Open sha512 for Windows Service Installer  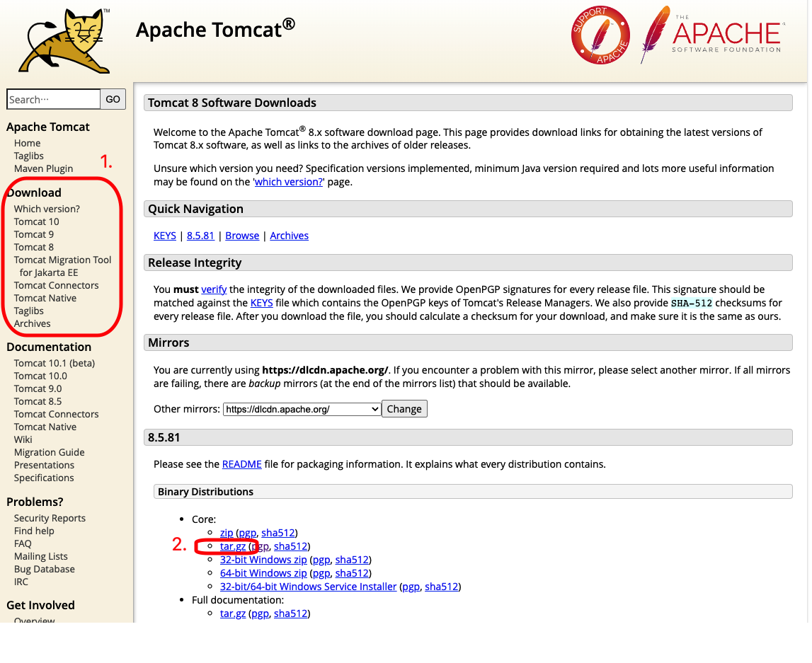point(441,587)
